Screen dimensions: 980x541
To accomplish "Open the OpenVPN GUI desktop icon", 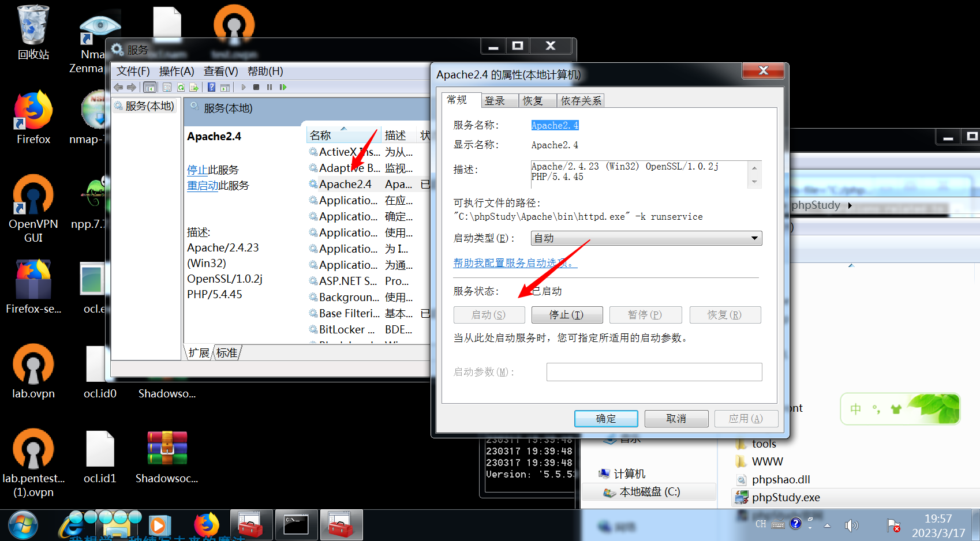I will (x=33, y=209).
